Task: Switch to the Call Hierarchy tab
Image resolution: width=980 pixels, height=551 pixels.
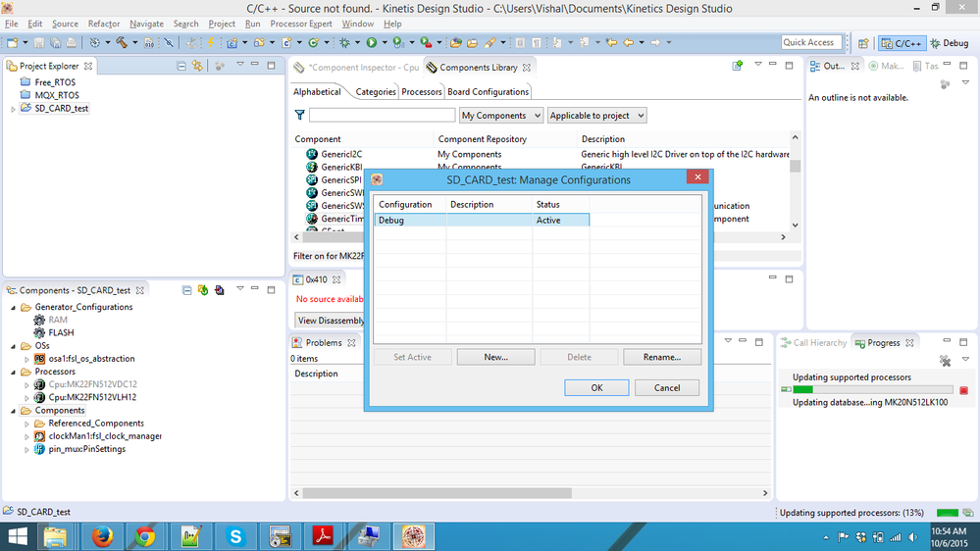Action: (813, 343)
